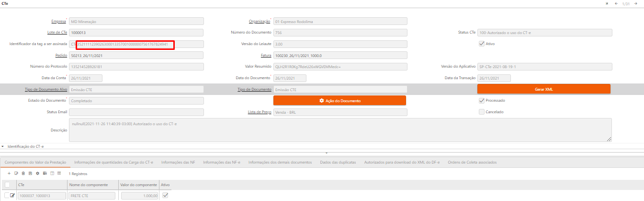Open the Informações das NF tab
Viewport: 644px width, 201px height.
coord(178,162)
